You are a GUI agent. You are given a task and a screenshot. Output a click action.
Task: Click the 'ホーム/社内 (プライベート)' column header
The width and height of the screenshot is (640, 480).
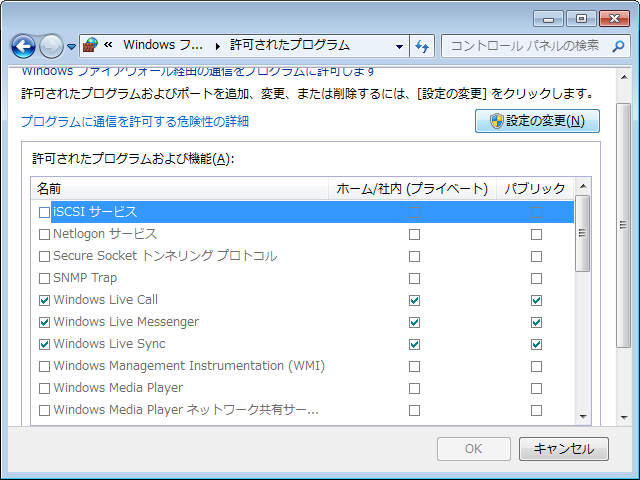[x=412, y=189]
